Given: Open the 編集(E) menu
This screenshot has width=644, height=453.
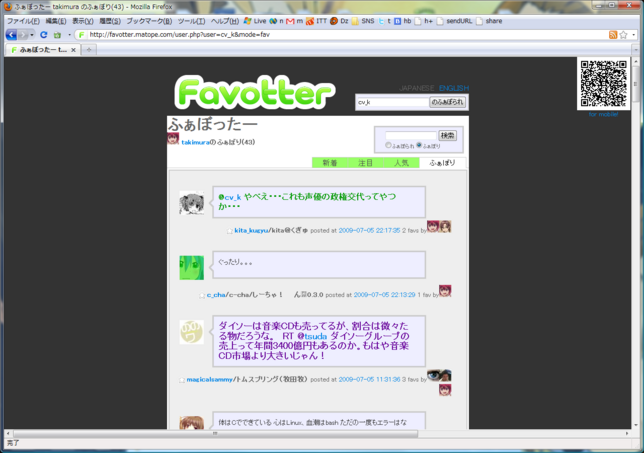Looking at the screenshot, I should pyautogui.click(x=56, y=21).
